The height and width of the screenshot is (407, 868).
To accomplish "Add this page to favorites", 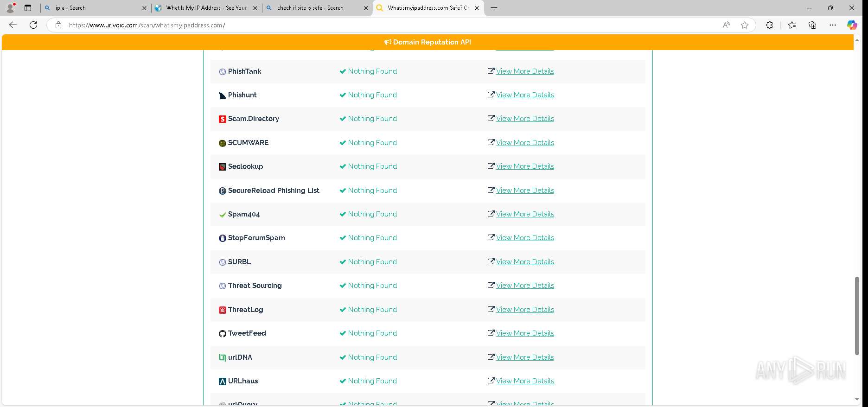I will tap(745, 25).
